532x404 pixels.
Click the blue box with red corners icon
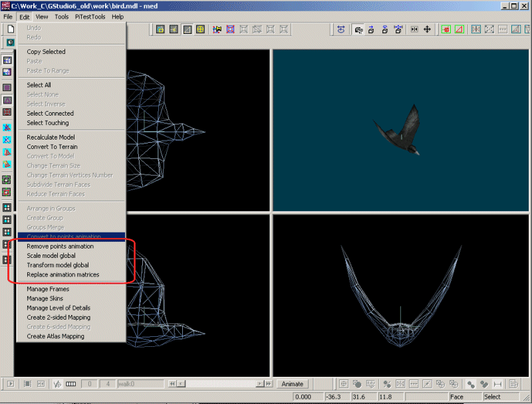[230, 29]
